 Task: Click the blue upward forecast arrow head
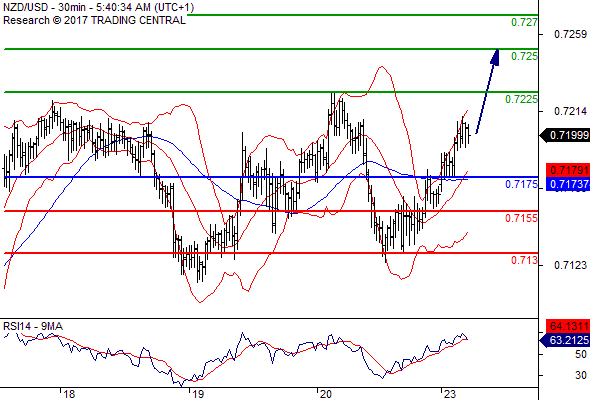[495, 58]
